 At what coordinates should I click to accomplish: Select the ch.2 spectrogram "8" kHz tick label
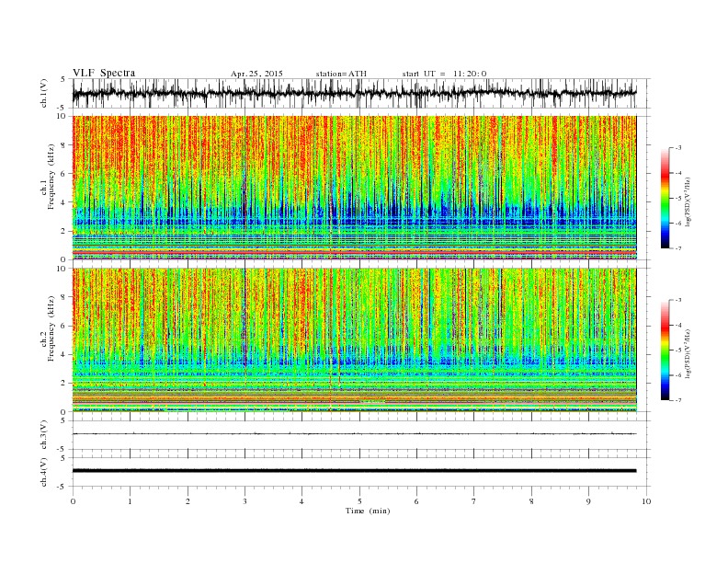point(64,297)
